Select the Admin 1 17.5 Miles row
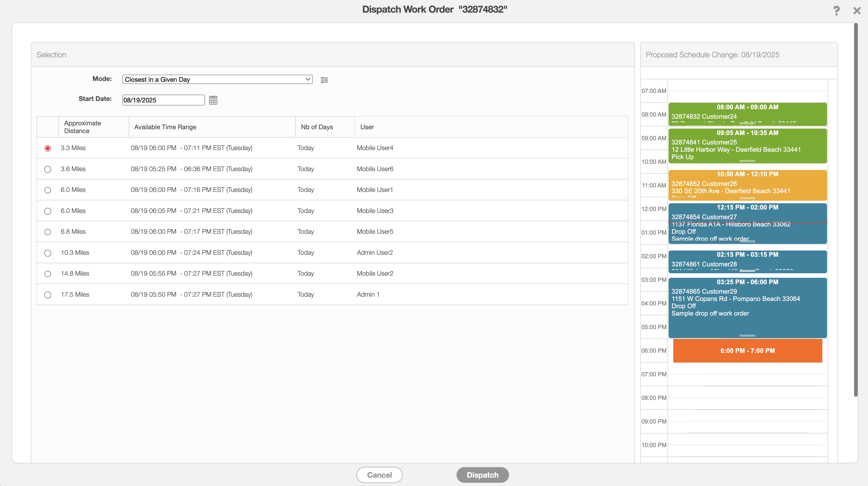The width and height of the screenshot is (868, 486). [x=48, y=295]
